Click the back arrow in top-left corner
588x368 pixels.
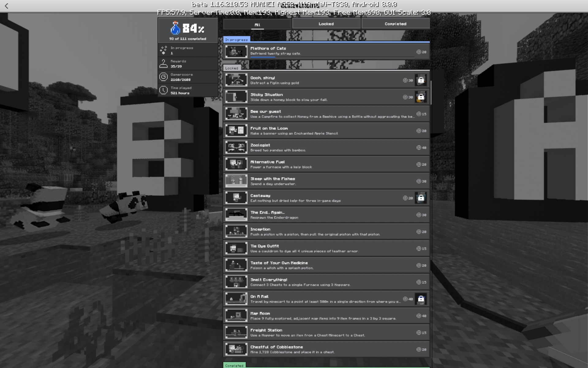(6, 6)
